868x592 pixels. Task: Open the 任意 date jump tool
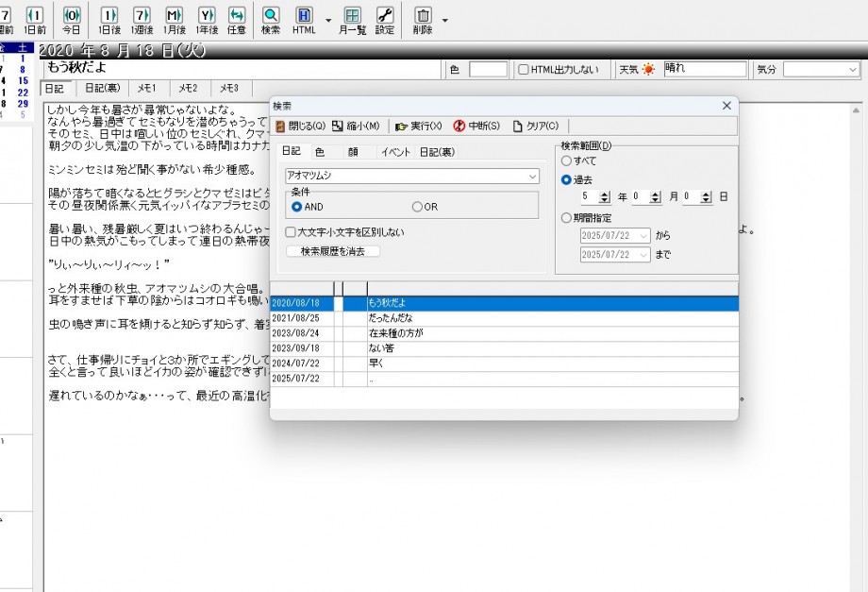(237, 20)
